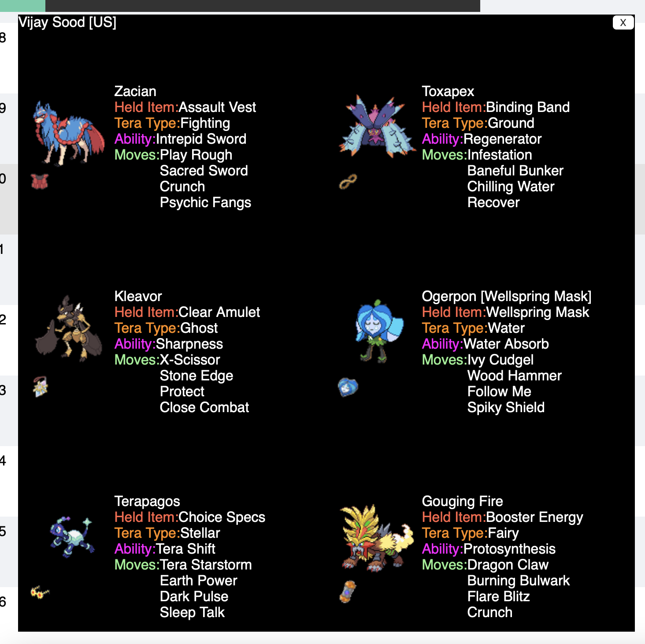The image size is (645, 644).
Task: Select Toxapex's Held Item Binding Band line
Action: (x=496, y=107)
